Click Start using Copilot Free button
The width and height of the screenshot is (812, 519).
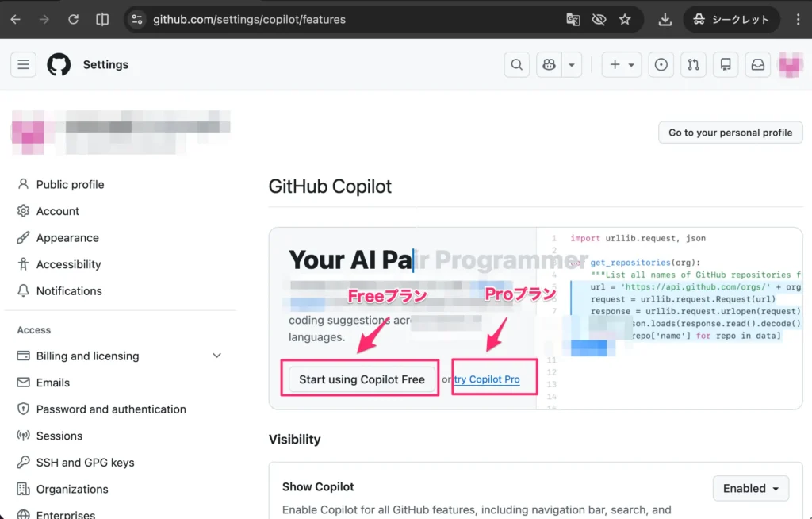tap(362, 379)
